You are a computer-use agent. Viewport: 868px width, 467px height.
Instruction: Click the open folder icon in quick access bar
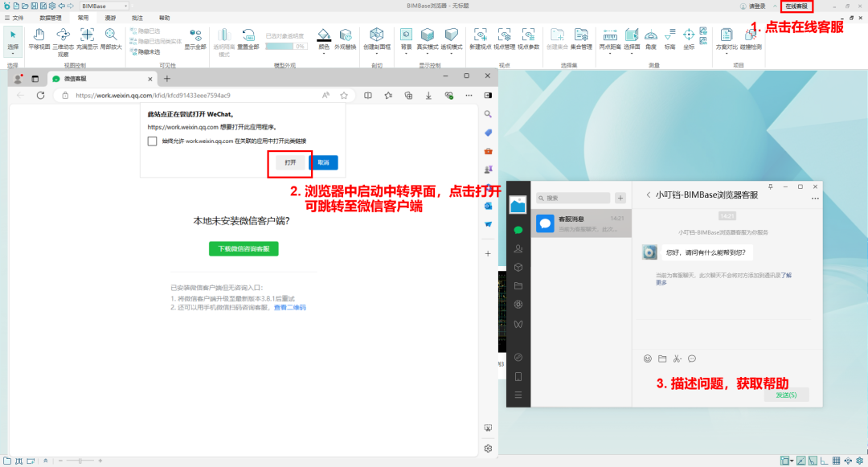(25, 6)
